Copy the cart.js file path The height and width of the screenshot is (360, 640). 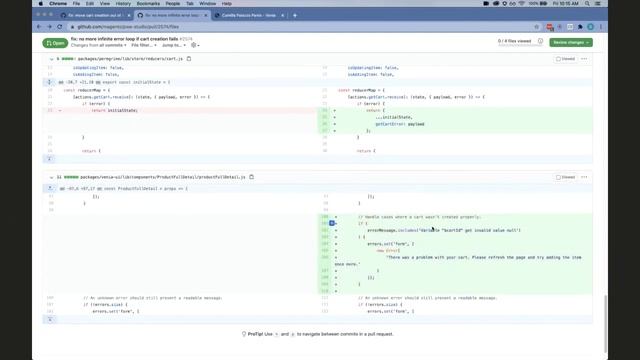tap(189, 59)
